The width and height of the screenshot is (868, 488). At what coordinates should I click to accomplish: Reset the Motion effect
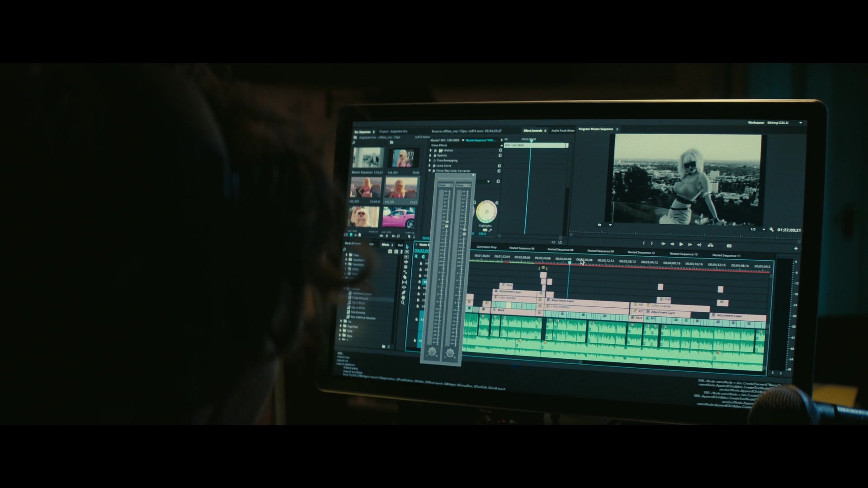(500, 150)
